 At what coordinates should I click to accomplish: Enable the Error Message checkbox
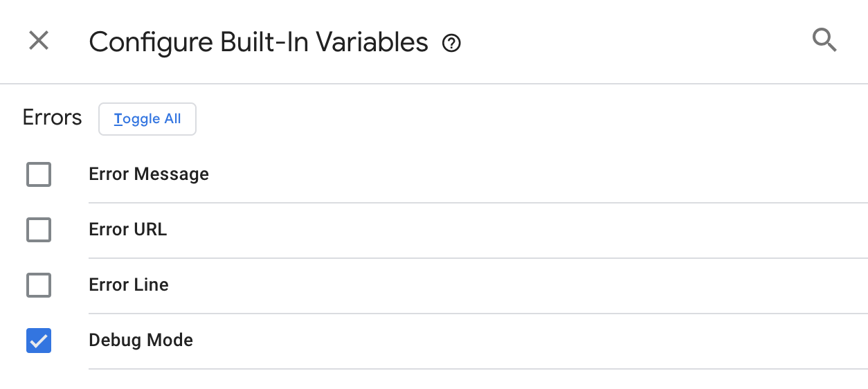point(39,174)
